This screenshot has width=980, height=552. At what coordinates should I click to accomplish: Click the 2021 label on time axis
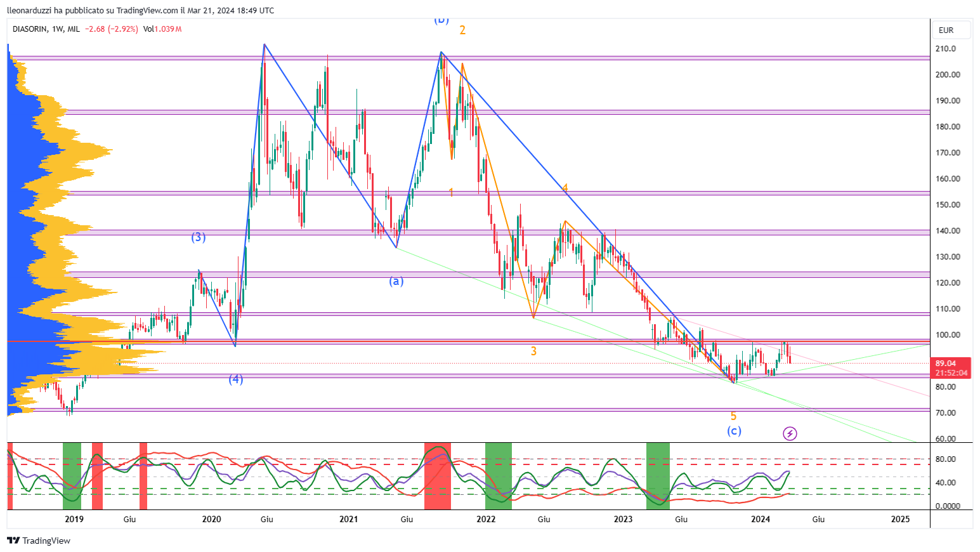[x=348, y=519]
